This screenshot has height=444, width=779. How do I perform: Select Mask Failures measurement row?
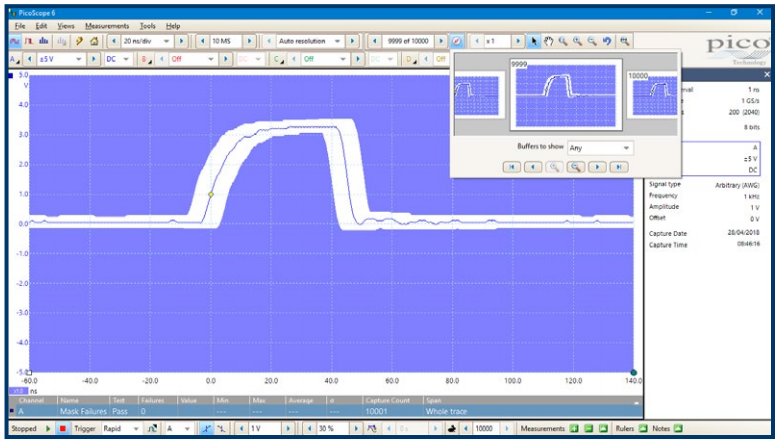tap(325, 411)
